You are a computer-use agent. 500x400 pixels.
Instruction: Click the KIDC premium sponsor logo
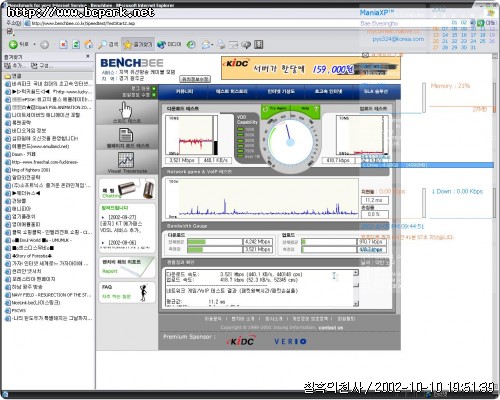click(x=241, y=341)
